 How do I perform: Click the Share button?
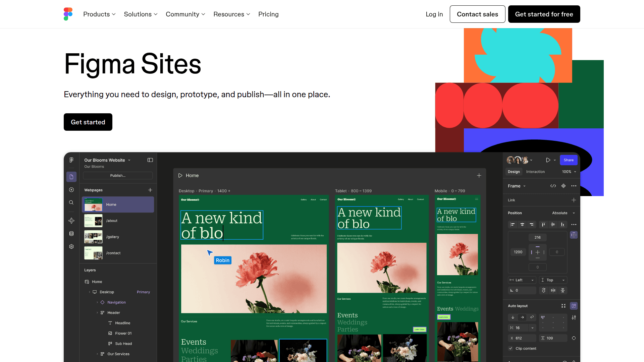tap(569, 160)
